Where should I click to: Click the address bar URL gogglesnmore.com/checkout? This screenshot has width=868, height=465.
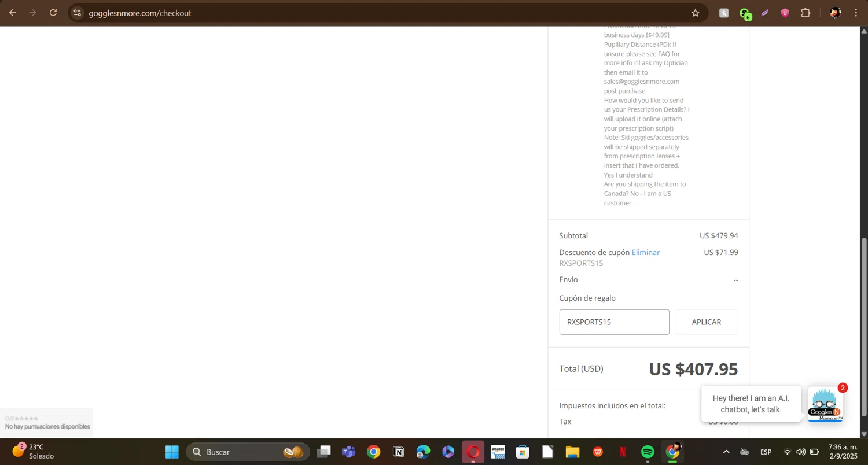[x=140, y=13]
